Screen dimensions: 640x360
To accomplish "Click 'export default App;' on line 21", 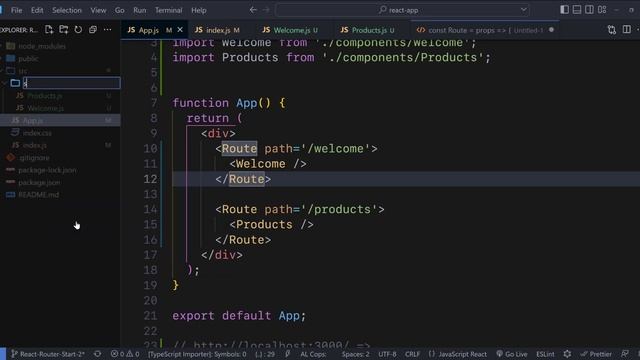I will click(x=239, y=316).
